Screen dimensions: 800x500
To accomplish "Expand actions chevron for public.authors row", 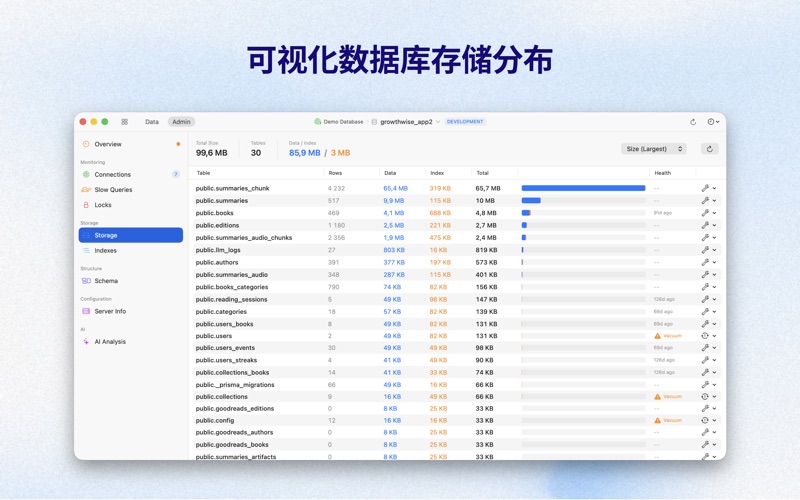I will coord(715,262).
